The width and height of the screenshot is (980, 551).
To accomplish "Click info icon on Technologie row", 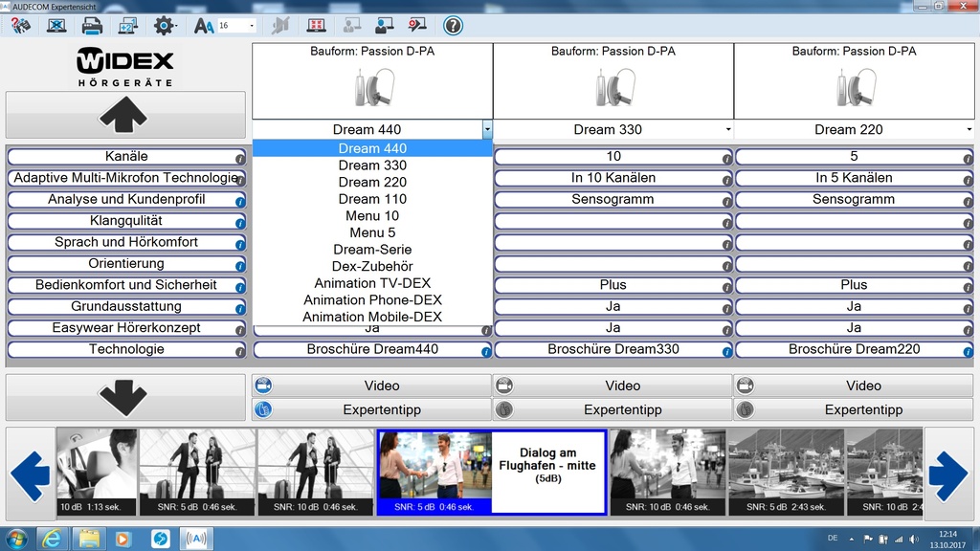I will tap(239, 352).
